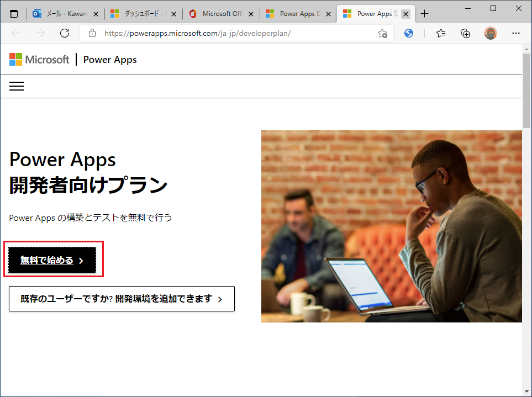Click 既存のユーザーですか? 開発環境を追加できます button
Image resolution: width=532 pixels, height=397 pixels.
[122, 299]
